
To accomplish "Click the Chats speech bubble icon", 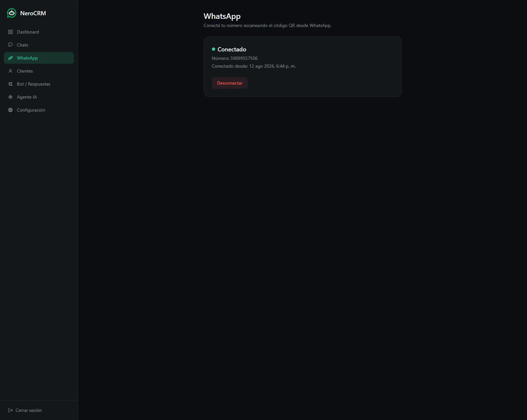I will pos(10,45).
